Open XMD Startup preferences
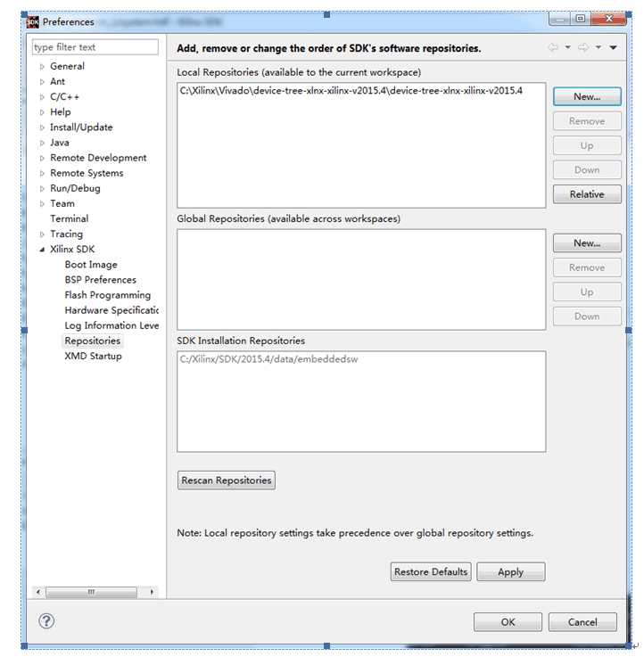This screenshot has height=665, width=644. tap(93, 357)
